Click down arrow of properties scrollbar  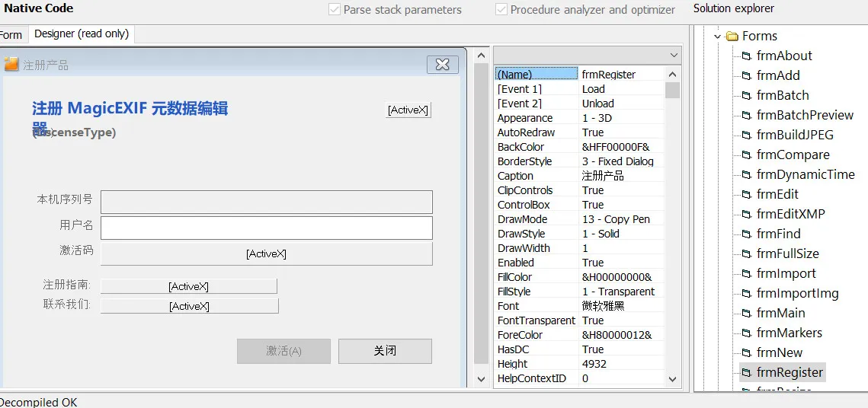click(673, 379)
